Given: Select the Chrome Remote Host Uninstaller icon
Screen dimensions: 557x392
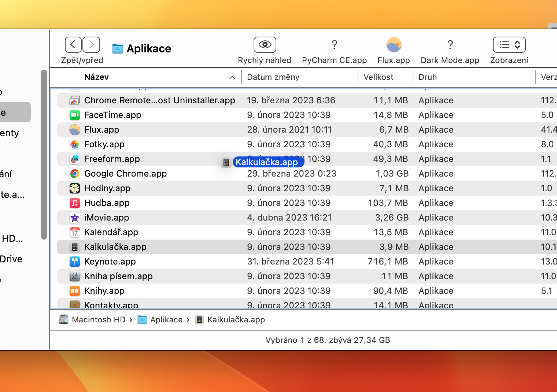Looking at the screenshot, I should tap(75, 100).
